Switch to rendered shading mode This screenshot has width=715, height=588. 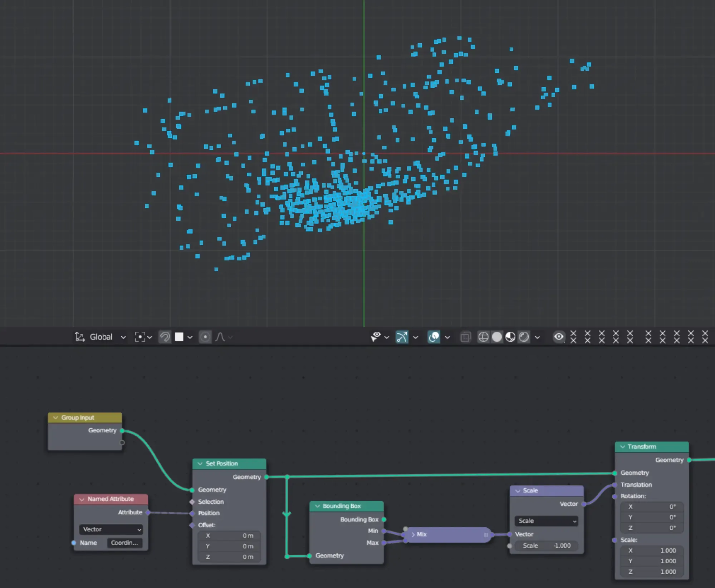pyautogui.click(x=524, y=337)
